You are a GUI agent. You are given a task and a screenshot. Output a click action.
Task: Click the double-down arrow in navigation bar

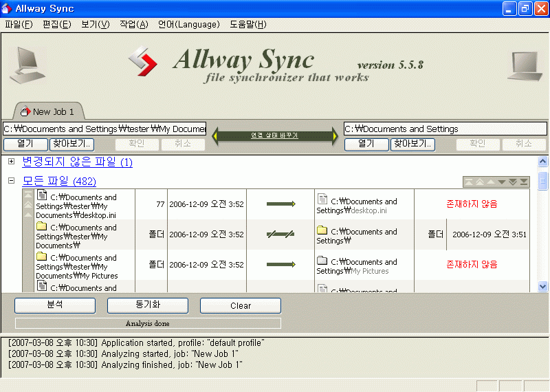pyautogui.click(x=513, y=182)
